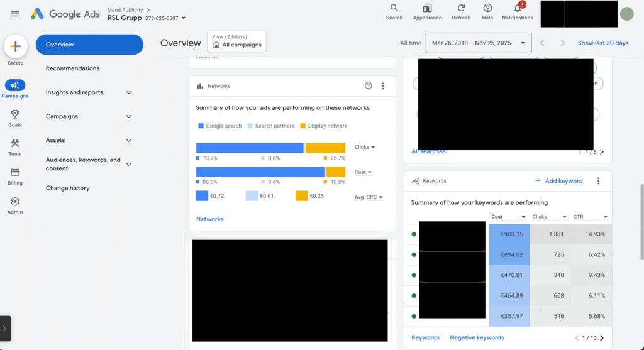This screenshot has height=350, width=644.
Task: Open the hamburger main menu
Action: pos(15,14)
